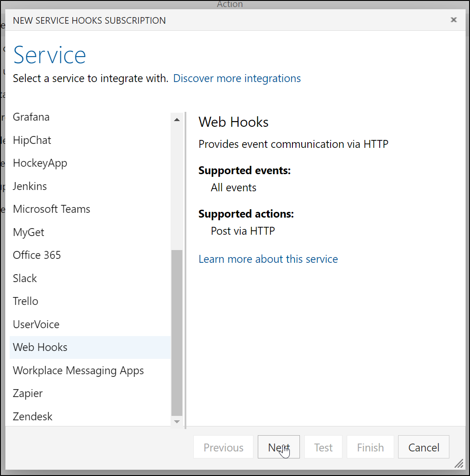
Task: Cancel the subscription dialog
Action: tap(424, 447)
